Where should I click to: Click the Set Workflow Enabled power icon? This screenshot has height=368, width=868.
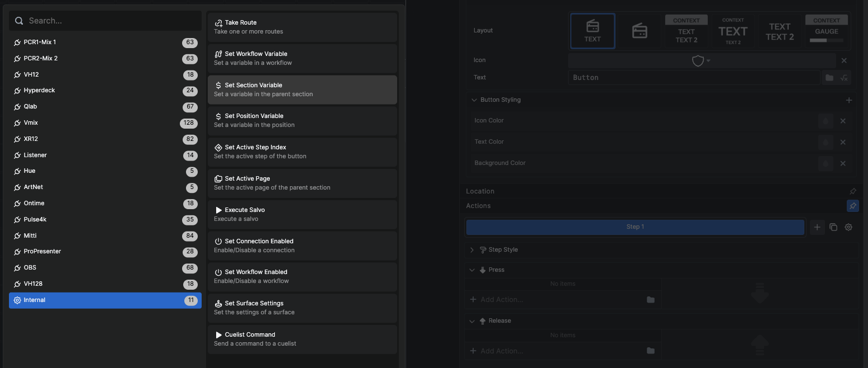coord(218,272)
